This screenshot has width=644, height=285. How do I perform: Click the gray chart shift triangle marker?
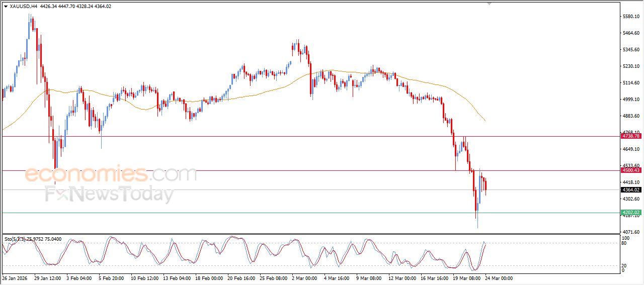pyautogui.click(x=489, y=4)
